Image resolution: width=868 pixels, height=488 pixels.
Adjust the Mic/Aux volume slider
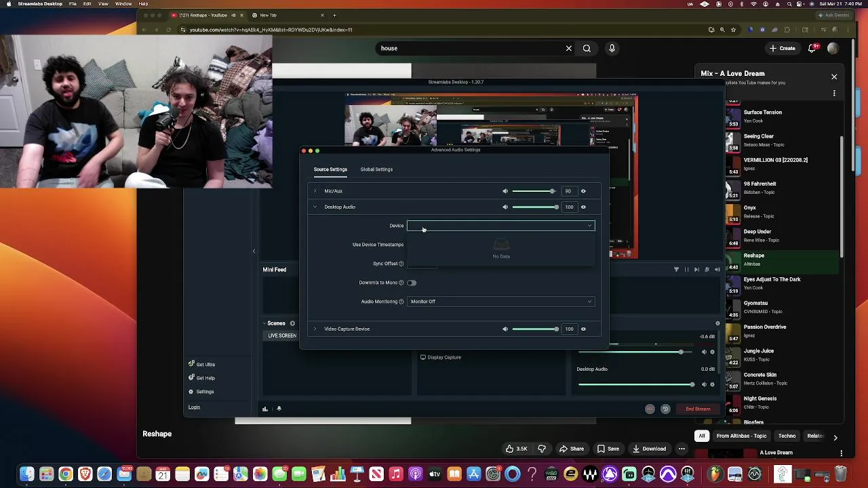(534, 191)
